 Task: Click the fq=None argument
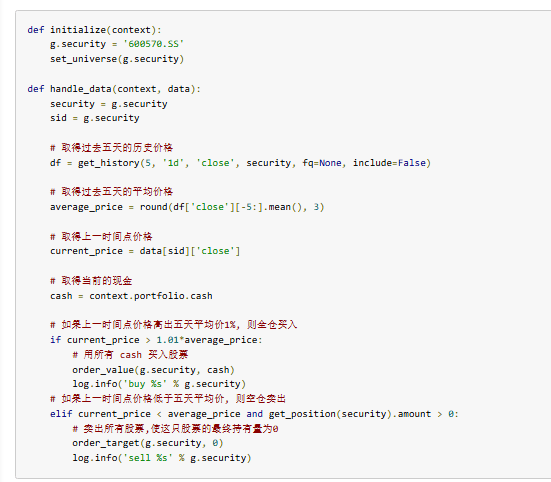click(322, 163)
